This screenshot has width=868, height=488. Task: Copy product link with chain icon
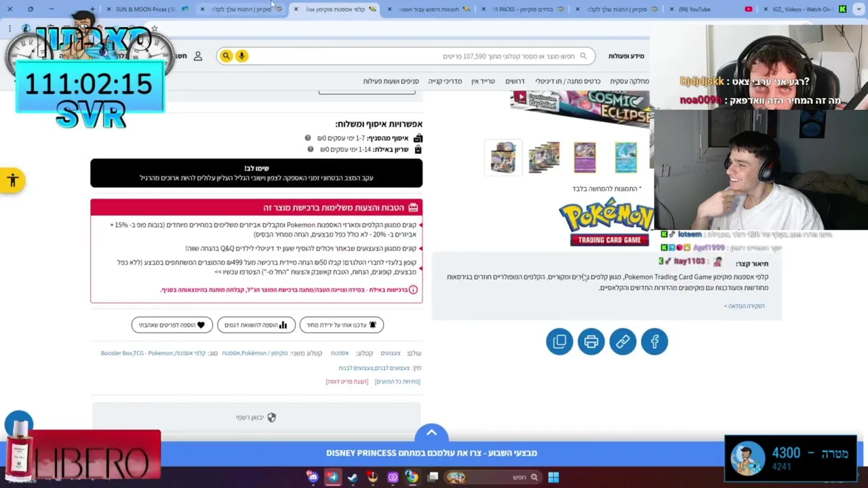click(x=623, y=342)
